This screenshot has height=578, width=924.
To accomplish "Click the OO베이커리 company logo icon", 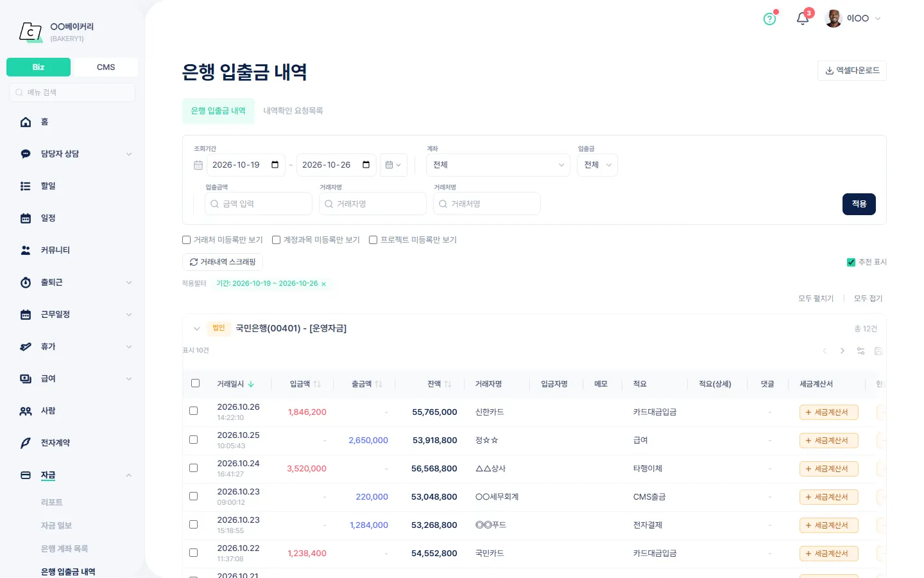I will coord(30,31).
